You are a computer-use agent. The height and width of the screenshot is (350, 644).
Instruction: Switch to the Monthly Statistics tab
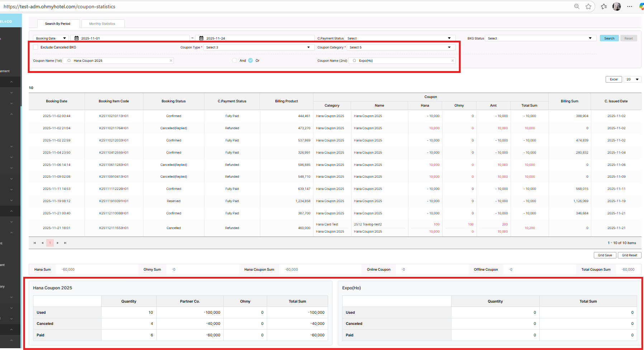[x=102, y=24]
